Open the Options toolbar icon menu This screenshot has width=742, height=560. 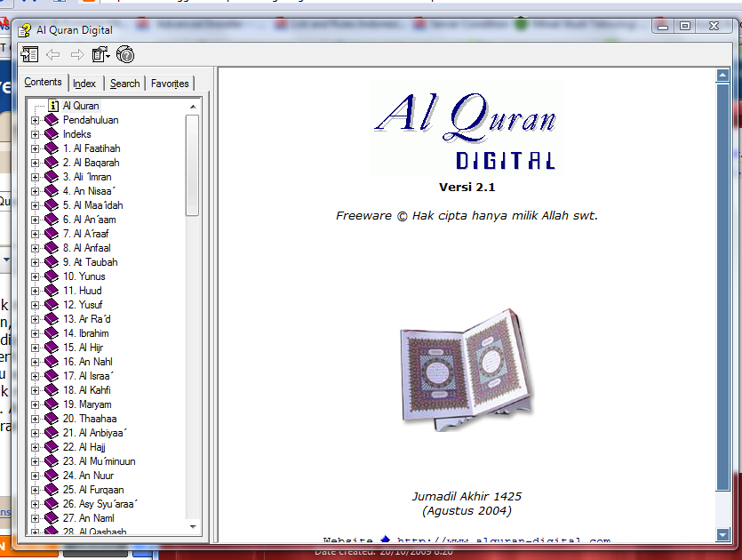pyautogui.click(x=100, y=54)
